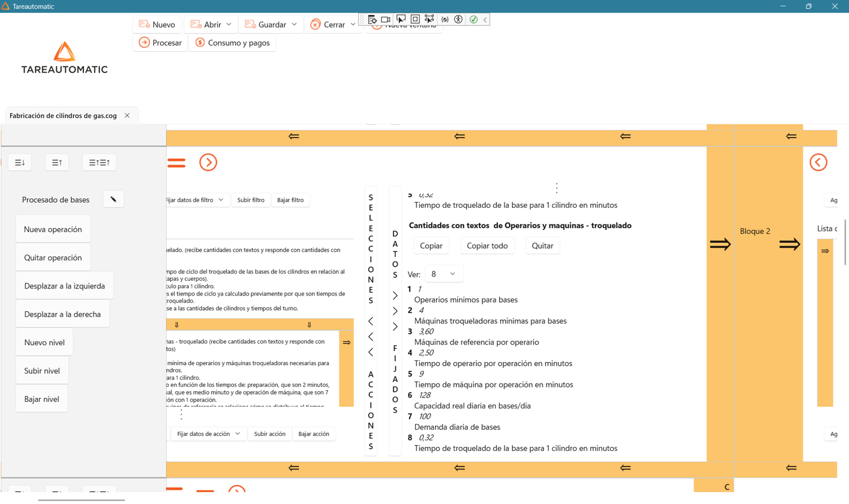The height and width of the screenshot is (504, 849).
Task: Click the large double arrow before Bloque 2
Action: pos(720,244)
